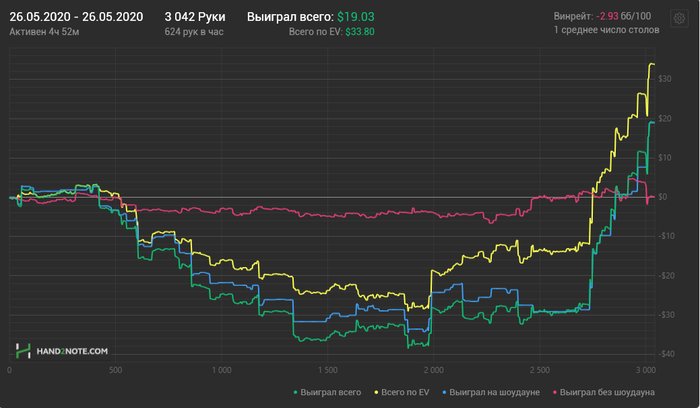Click the '624 рук в час' text
Screen dimensions: 700x408
click(194, 32)
